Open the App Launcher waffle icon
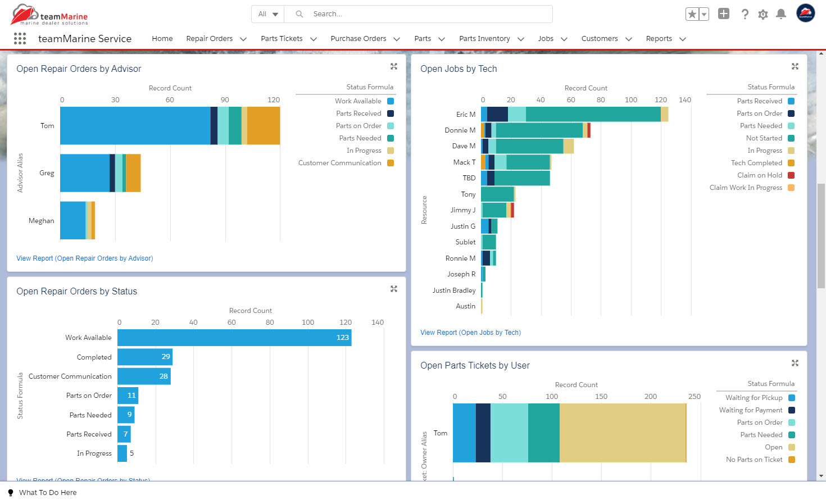 (20, 38)
